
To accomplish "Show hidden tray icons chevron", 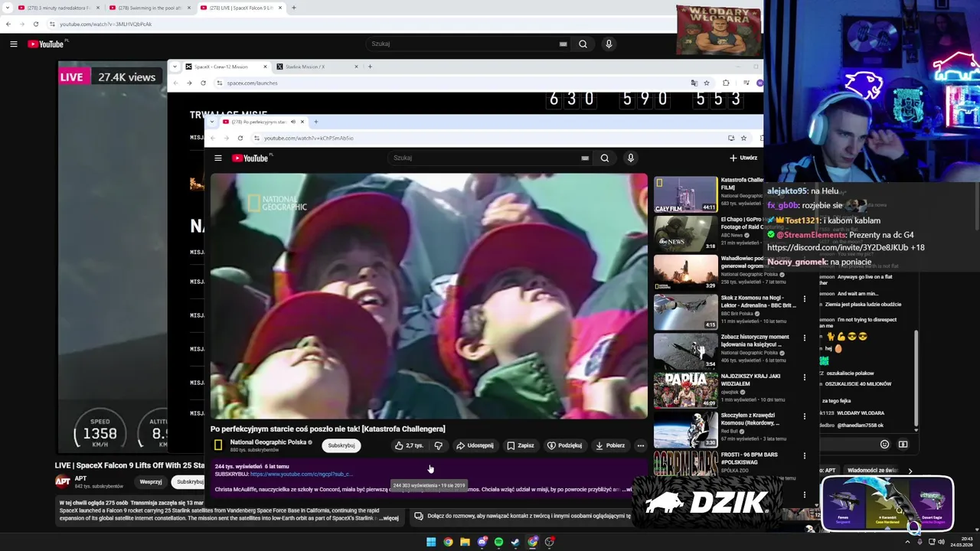I will [x=907, y=542].
